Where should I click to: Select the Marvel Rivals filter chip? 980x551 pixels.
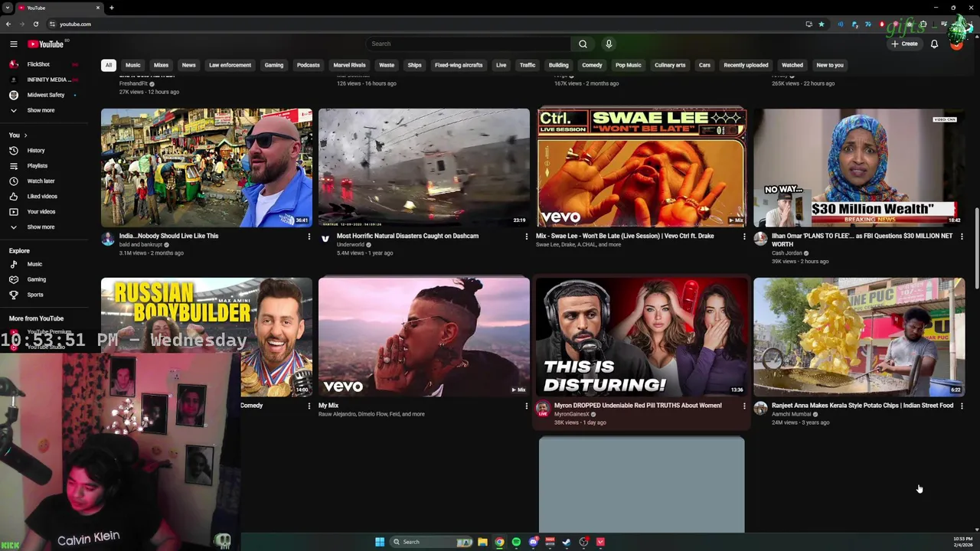349,65
